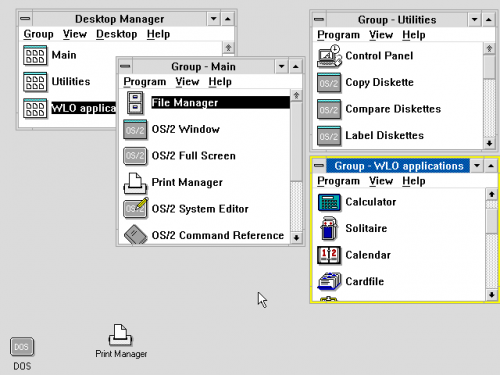The image size is (500, 375).
Task: Open the Help menu in Group - Utilities
Action: pyautogui.click(x=414, y=35)
